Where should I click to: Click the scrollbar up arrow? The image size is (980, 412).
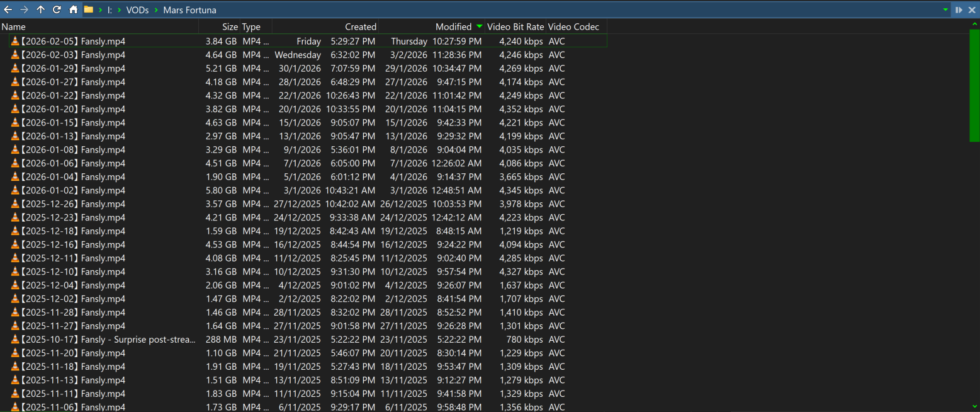click(x=974, y=25)
